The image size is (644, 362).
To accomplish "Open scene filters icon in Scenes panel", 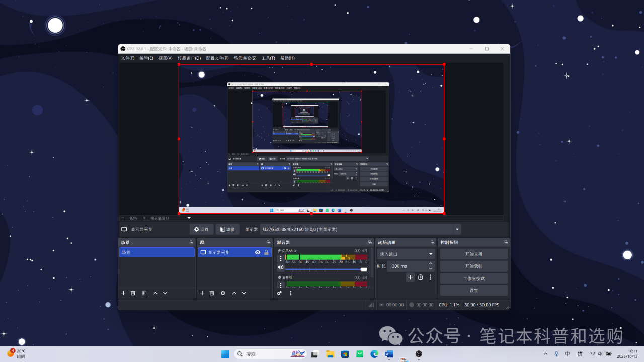I will (144, 293).
